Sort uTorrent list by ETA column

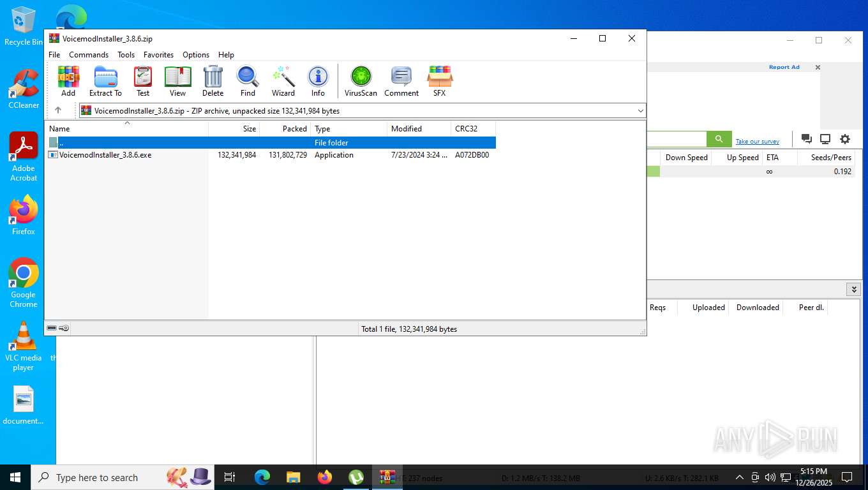(x=780, y=158)
